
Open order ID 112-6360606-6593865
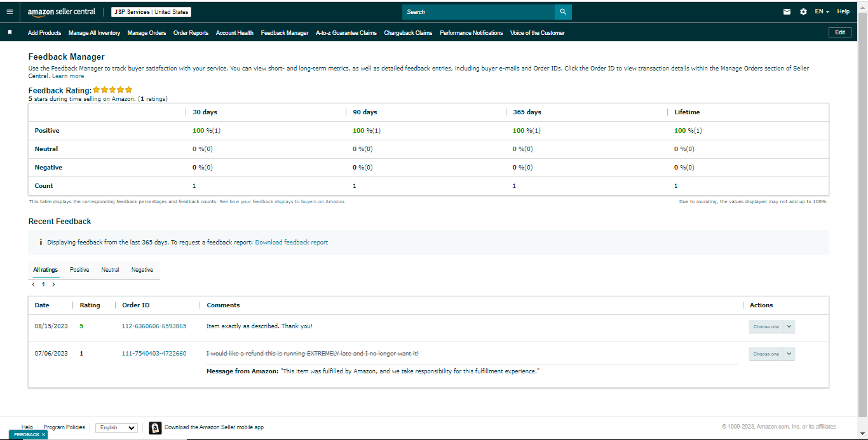(x=154, y=326)
